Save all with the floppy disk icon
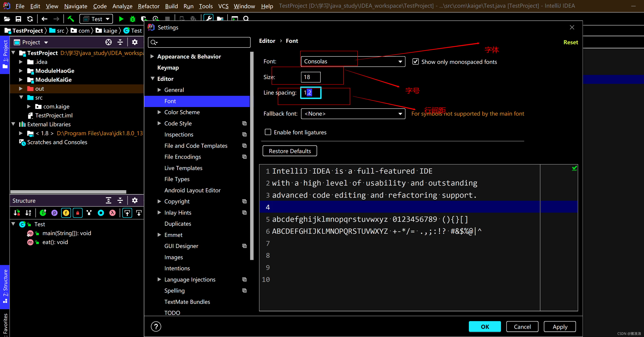This screenshot has width=644, height=337. (19, 19)
